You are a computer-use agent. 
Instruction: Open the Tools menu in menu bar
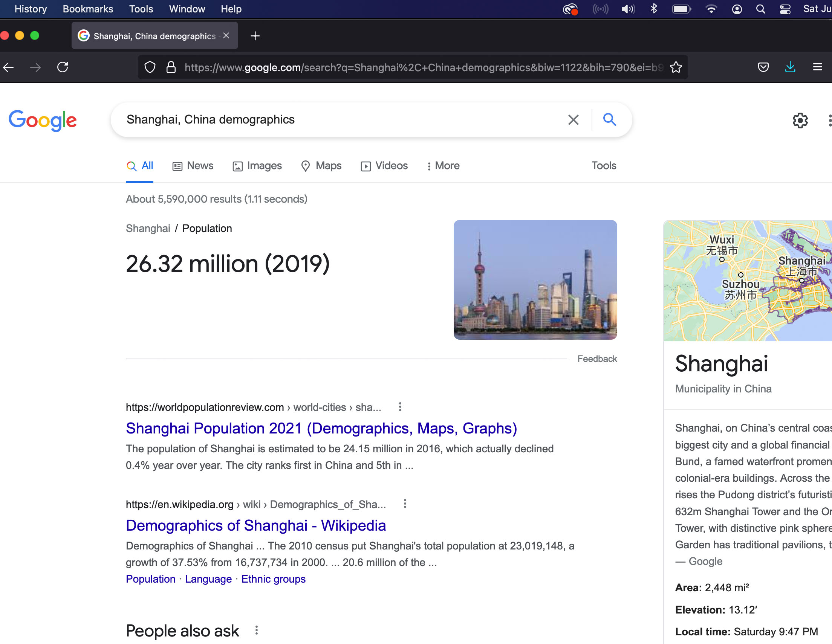tap(141, 9)
